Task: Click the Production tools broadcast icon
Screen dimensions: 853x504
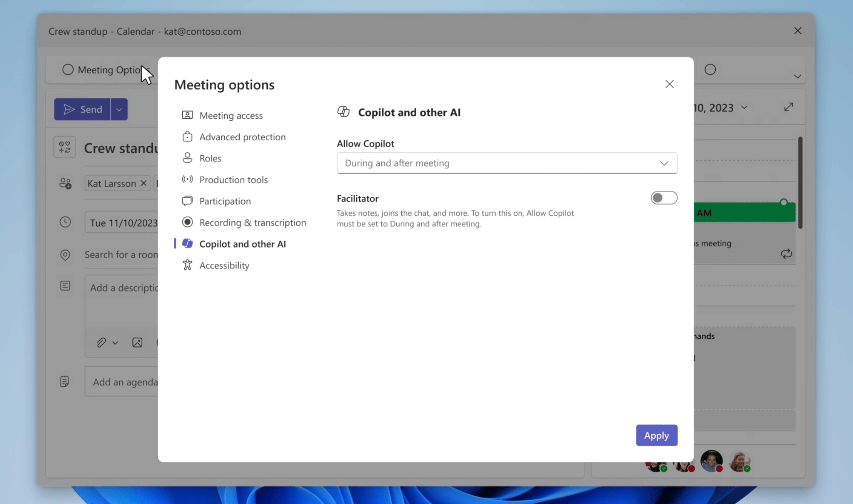Action: point(187,180)
